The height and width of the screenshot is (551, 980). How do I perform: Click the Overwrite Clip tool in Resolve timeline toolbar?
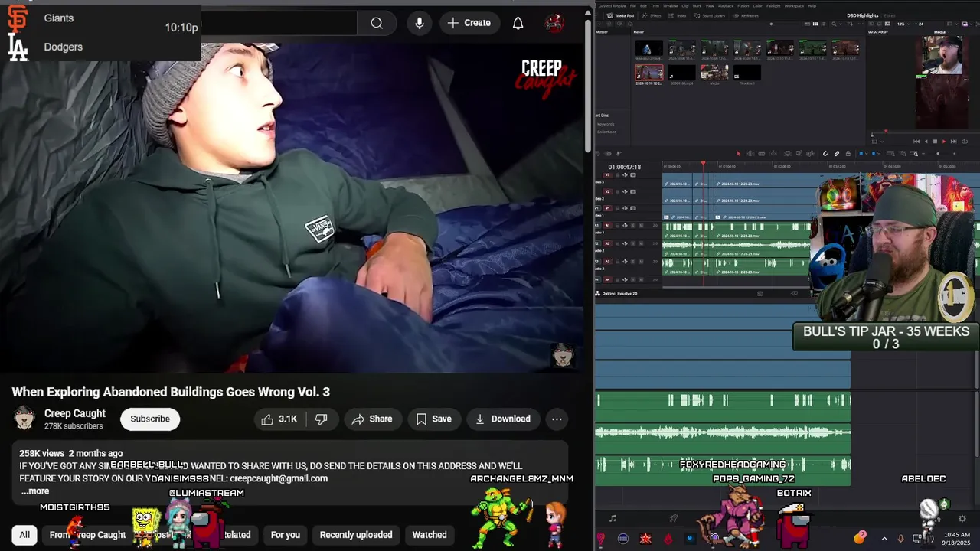pos(799,154)
